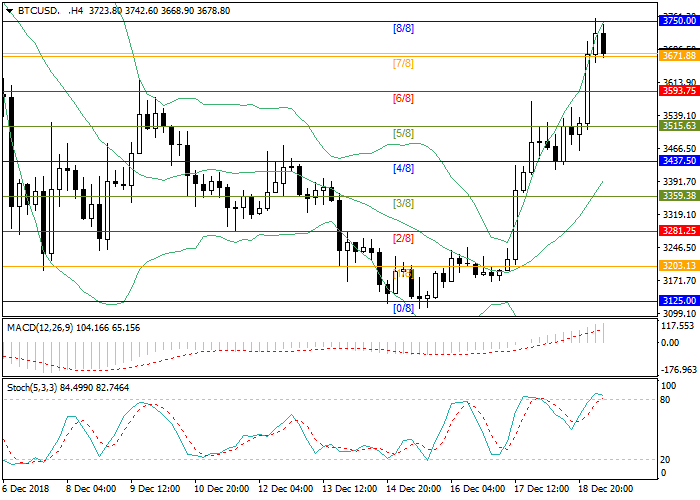Viewport: 700px width, 500px height.
Task: Click the chart triangle icon beside BTCUSD
Action: [8, 8]
